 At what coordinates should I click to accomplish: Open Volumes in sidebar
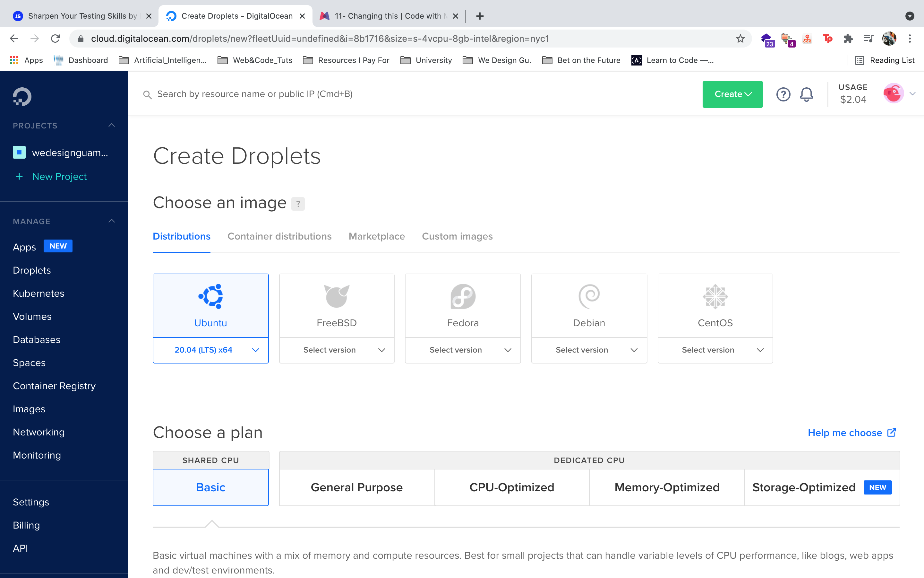[x=32, y=316]
